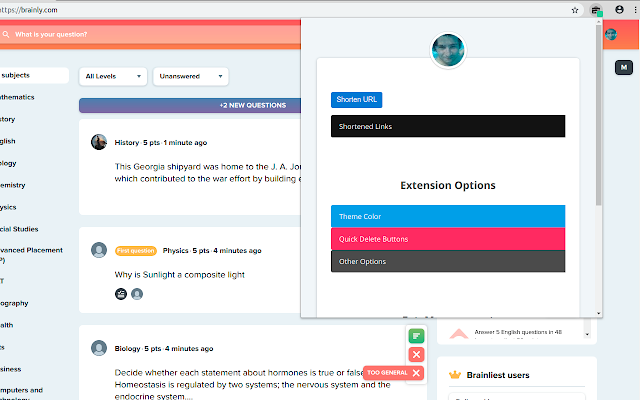Click 'Brainliest users' heading text
Screen dimensions: 640x400
click(498, 375)
